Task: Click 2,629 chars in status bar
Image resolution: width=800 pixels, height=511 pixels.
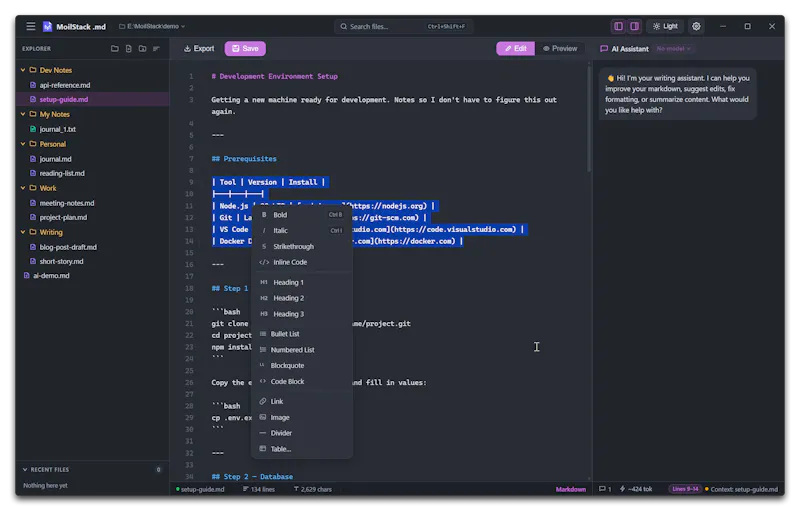Action: [x=313, y=489]
